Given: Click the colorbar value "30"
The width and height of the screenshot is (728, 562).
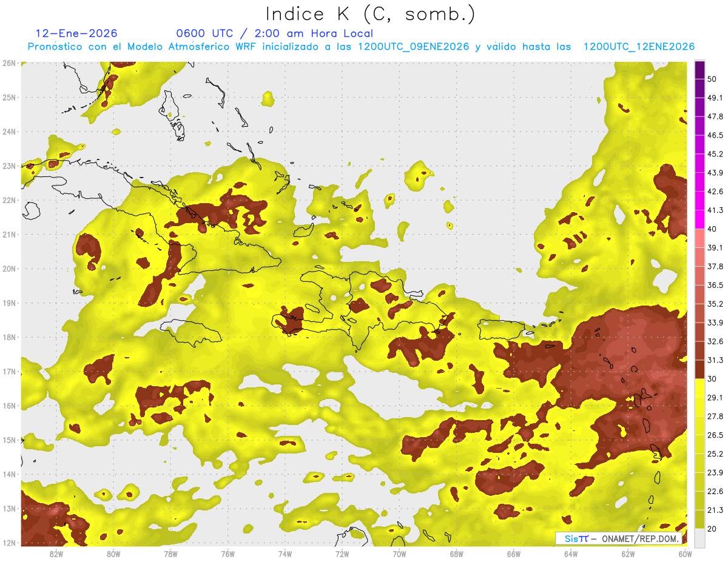Looking at the screenshot, I should click(x=712, y=379).
